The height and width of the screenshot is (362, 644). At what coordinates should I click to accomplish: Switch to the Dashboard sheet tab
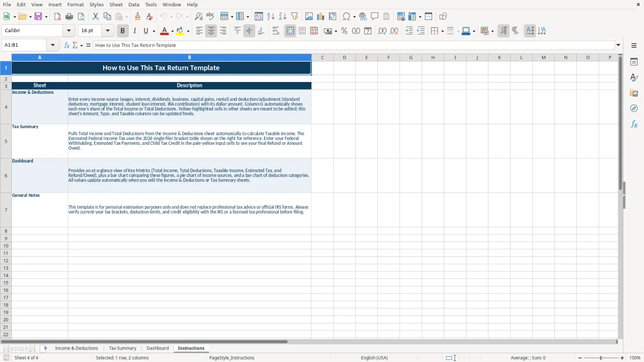158,348
